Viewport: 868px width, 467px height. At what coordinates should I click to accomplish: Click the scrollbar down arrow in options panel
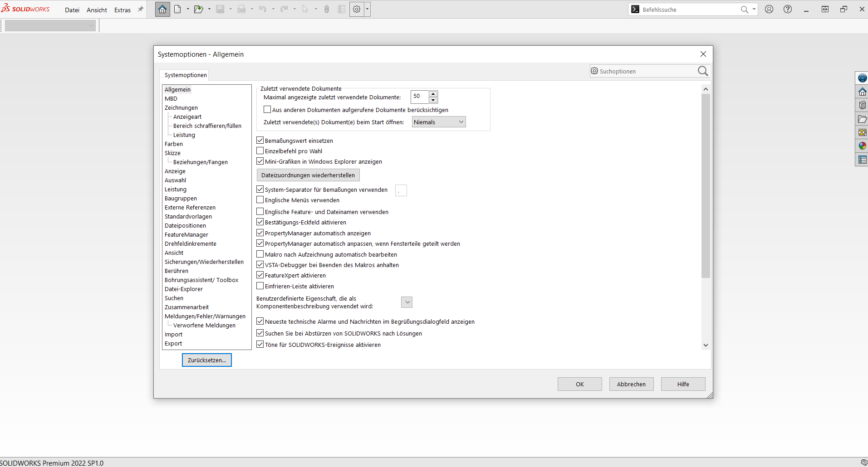tap(706, 345)
